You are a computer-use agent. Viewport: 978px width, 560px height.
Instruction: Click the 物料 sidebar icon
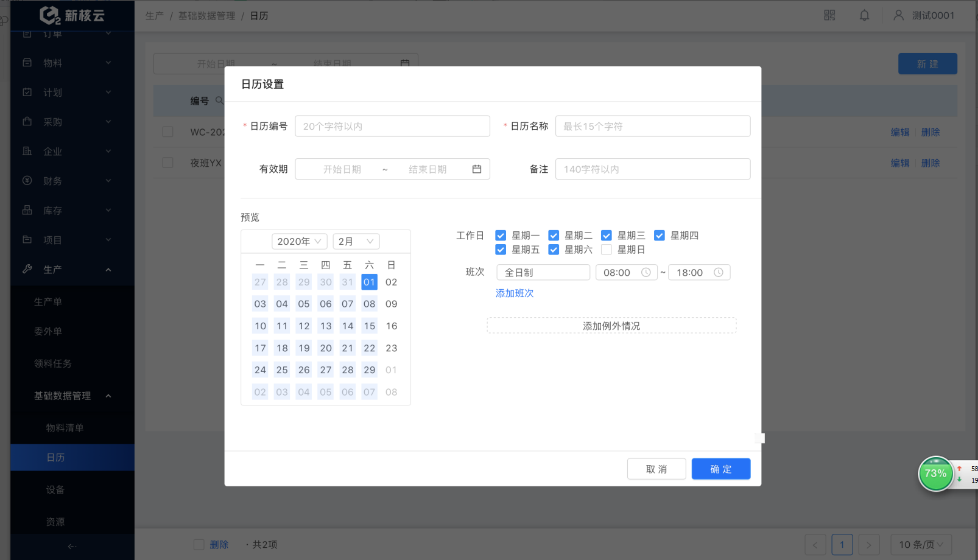tap(27, 63)
